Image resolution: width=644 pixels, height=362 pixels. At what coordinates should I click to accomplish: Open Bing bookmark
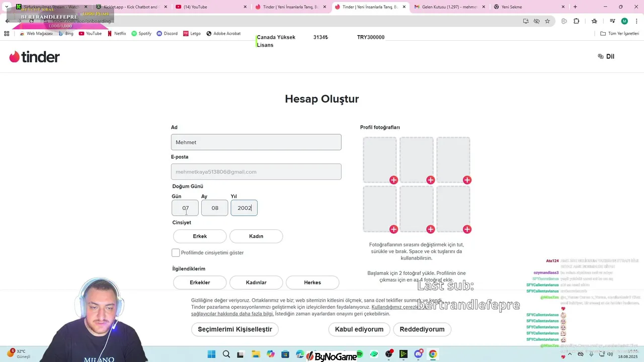(66, 34)
